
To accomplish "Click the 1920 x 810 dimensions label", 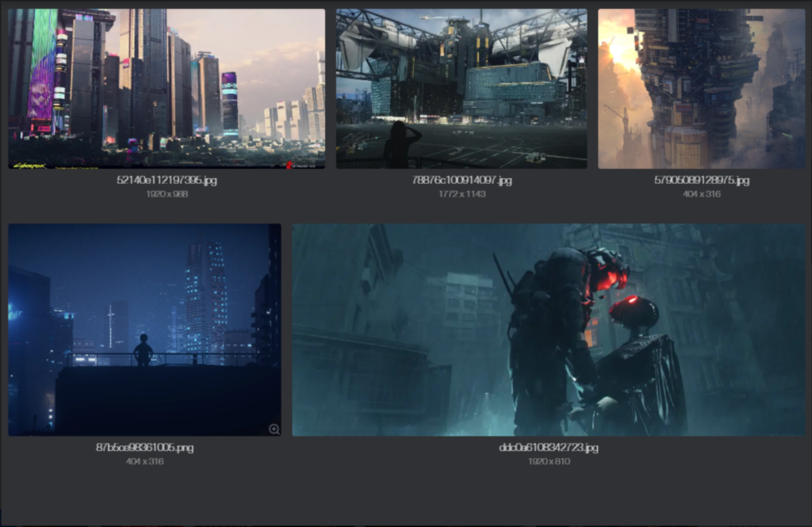I will pyautogui.click(x=549, y=461).
